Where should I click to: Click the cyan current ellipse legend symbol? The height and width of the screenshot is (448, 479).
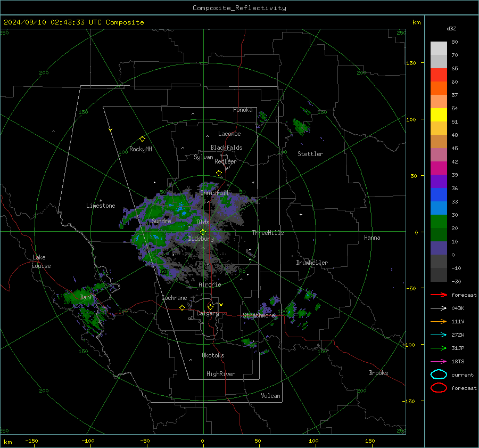(439, 374)
